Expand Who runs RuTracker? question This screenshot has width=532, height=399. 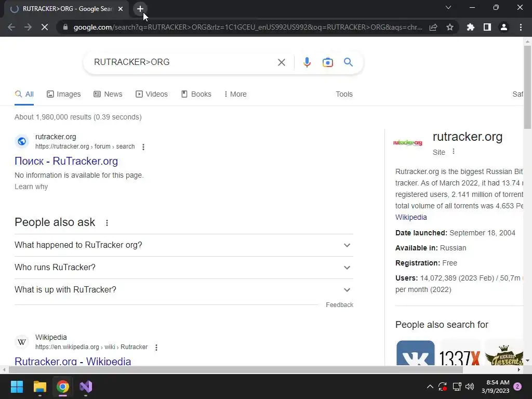184,268
